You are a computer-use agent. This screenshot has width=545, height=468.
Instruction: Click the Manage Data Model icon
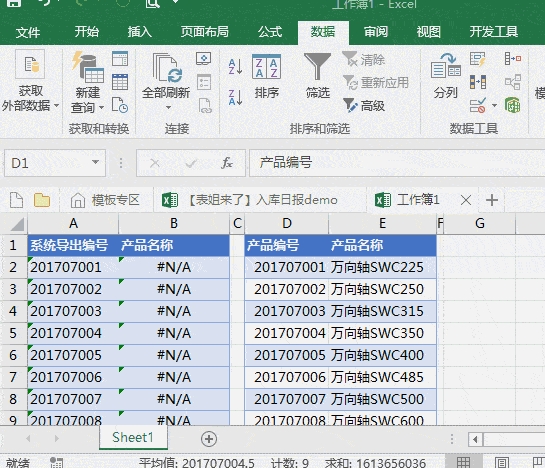[x=513, y=105]
